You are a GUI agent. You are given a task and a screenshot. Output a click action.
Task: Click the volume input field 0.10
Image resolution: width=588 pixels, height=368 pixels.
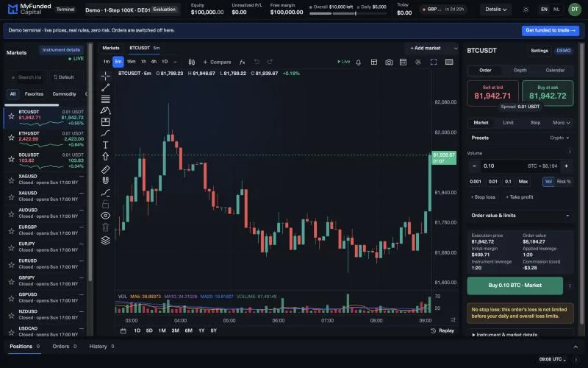coord(503,166)
